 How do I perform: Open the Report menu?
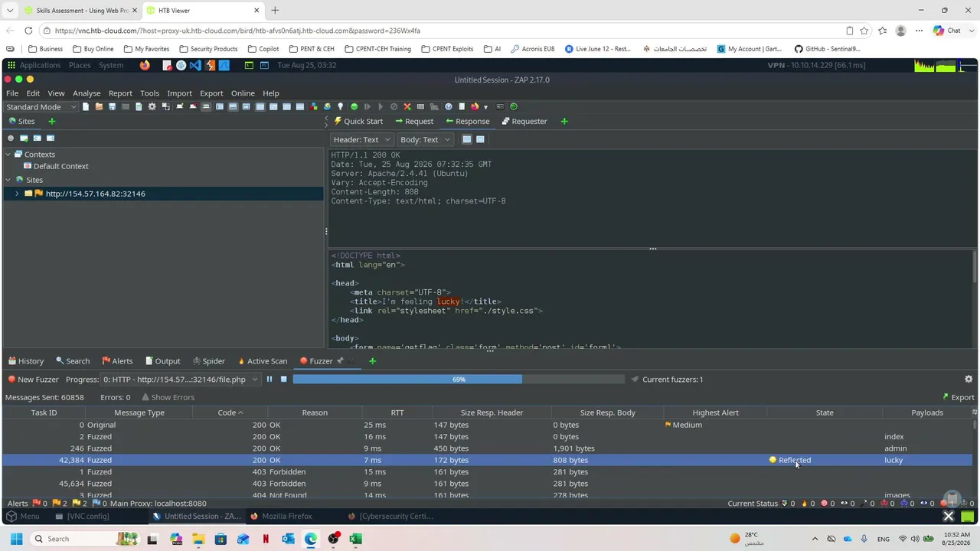coord(120,93)
